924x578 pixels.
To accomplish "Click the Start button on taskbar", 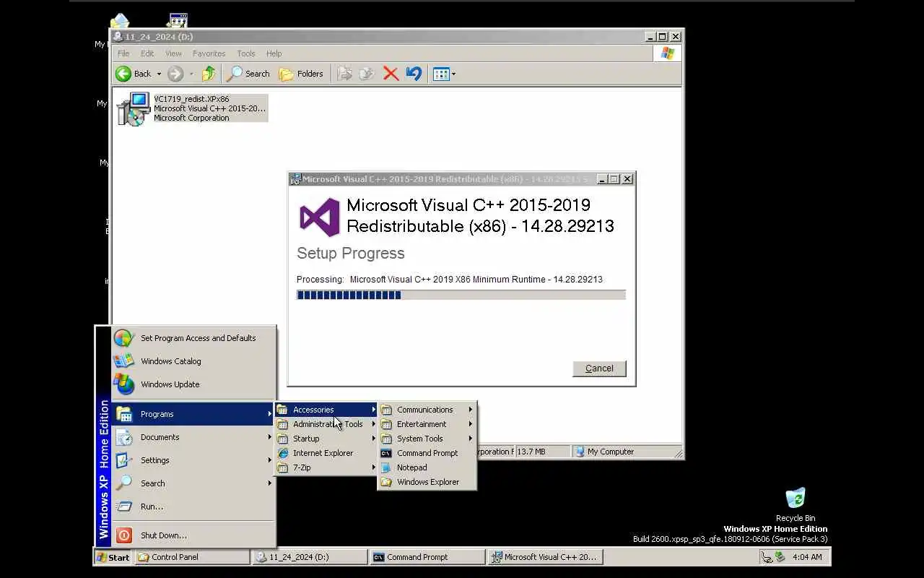I will [113, 557].
